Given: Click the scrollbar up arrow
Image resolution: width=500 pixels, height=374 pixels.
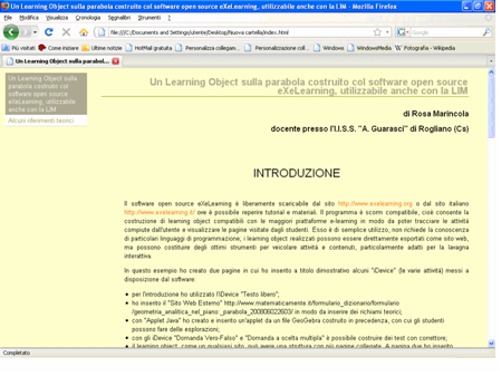Looking at the screenshot, I should [x=491, y=72].
